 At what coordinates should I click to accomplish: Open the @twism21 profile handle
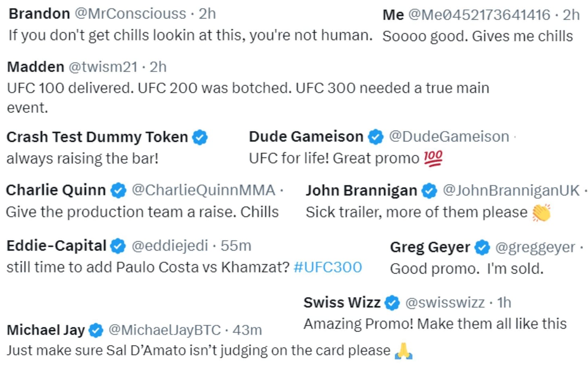(103, 67)
